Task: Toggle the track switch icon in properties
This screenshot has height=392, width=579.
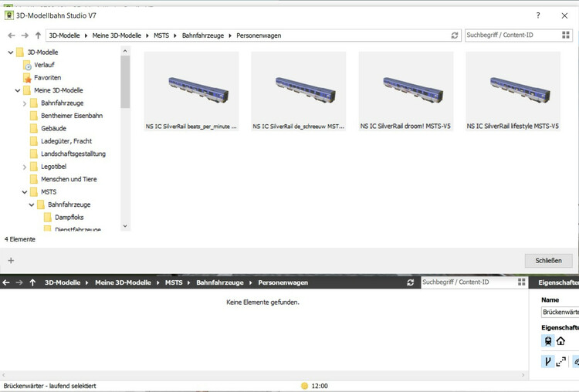Action: [548, 361]
